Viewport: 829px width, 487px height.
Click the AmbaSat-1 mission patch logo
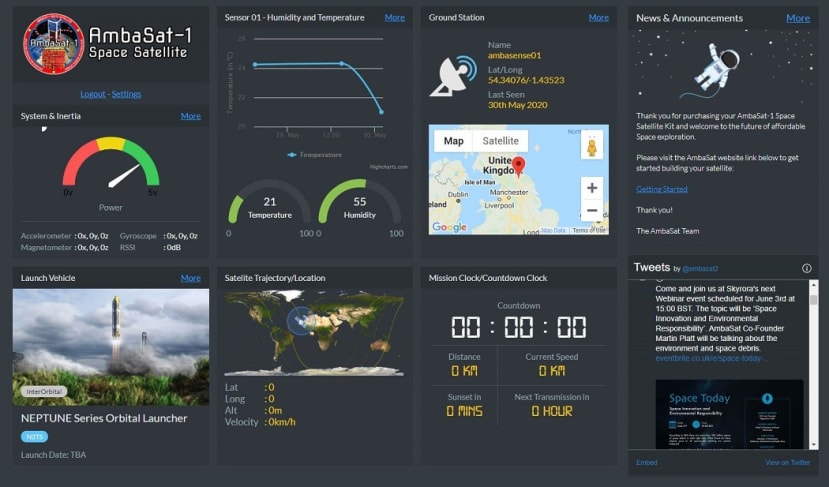[53, 44]
